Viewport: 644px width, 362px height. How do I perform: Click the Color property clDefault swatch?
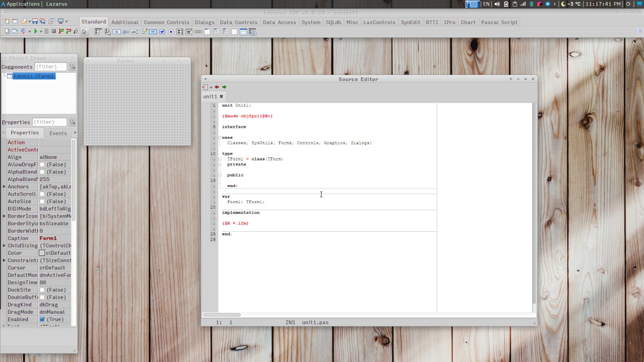tap(42, 253)
